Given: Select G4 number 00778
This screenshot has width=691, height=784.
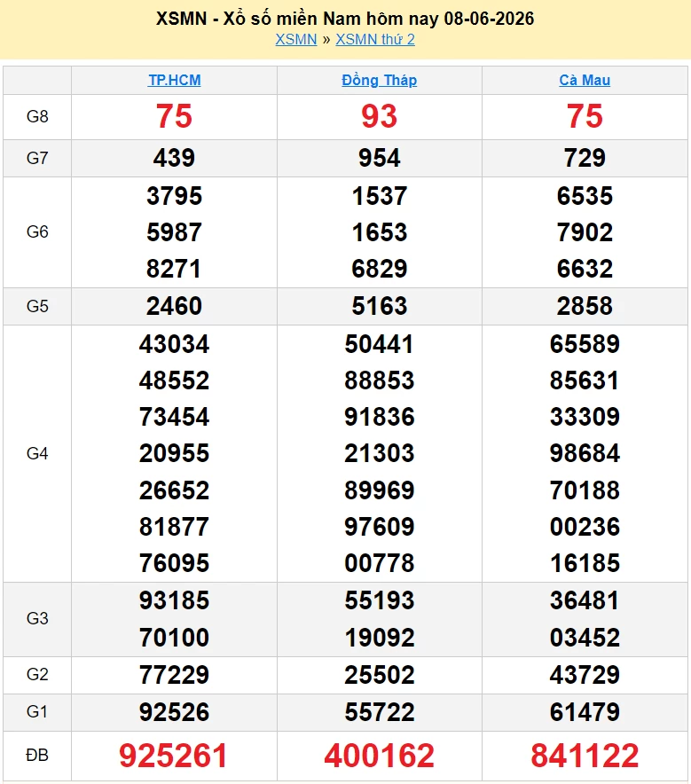Looking at the screenshot, I should tap(379, 563).
